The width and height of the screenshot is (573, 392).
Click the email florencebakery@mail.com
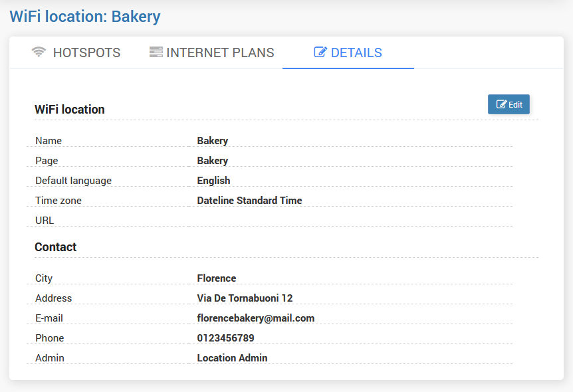(256, 318)
